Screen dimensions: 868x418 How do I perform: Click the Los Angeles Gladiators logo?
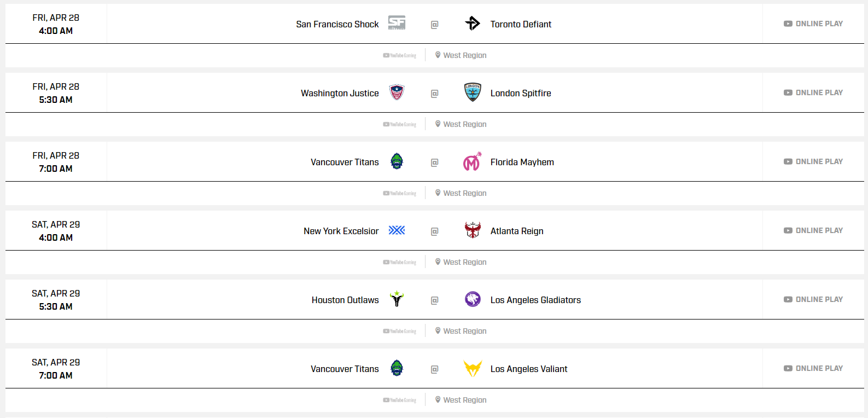click(473, 299)
